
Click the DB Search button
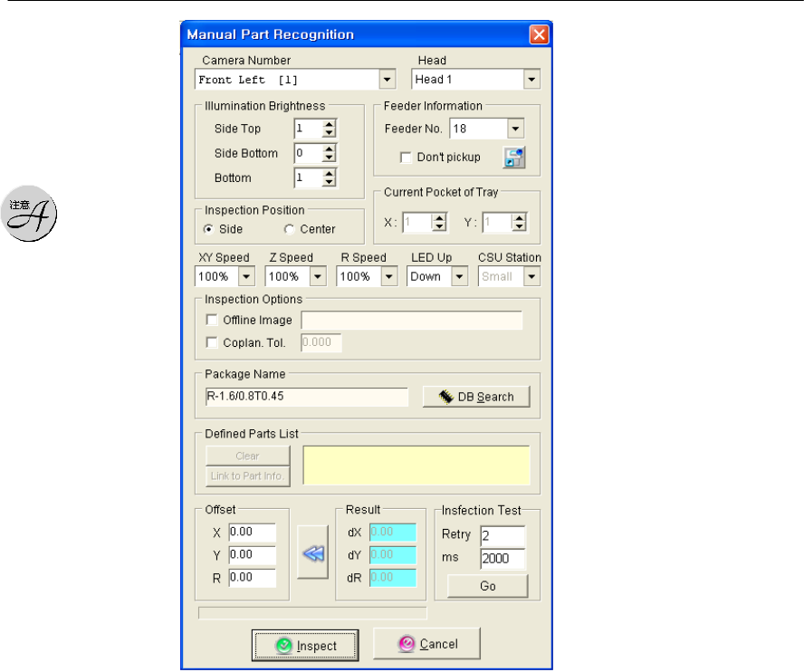coord(476,397)
